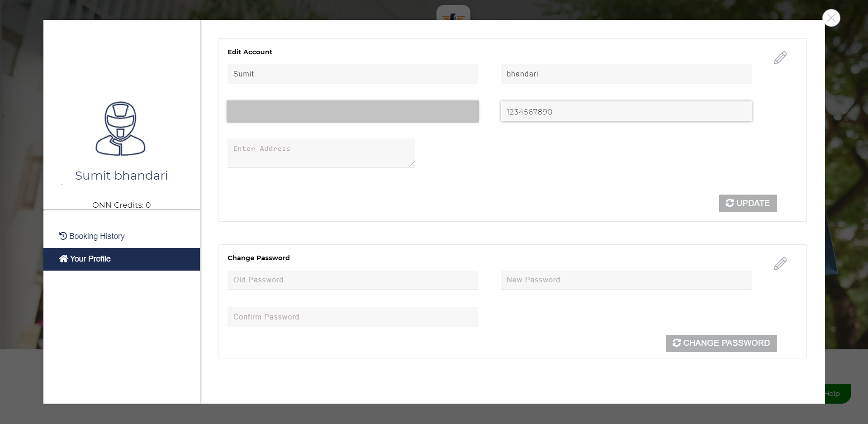
Task: Click the home icon next to Your Profile
Action: tap(63, 258)
